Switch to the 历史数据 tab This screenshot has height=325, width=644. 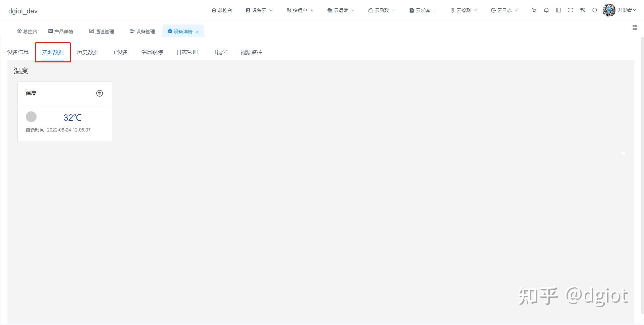click(x=88, y=52)
